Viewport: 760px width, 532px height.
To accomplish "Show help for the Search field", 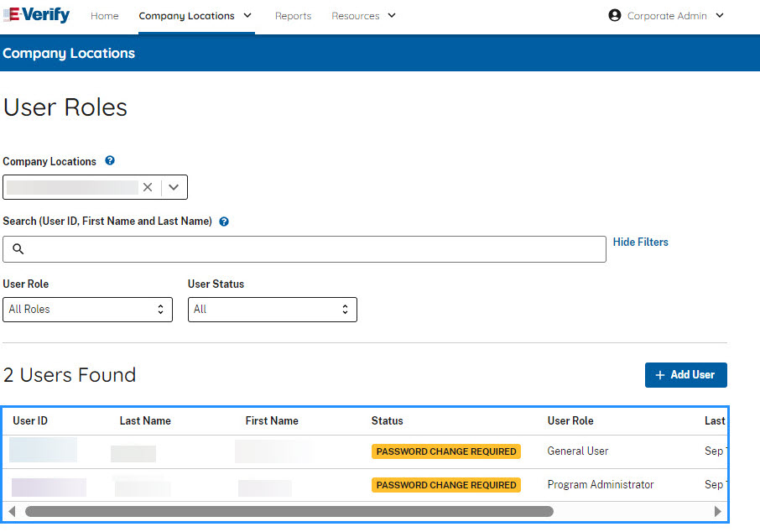I will (224, 222).
